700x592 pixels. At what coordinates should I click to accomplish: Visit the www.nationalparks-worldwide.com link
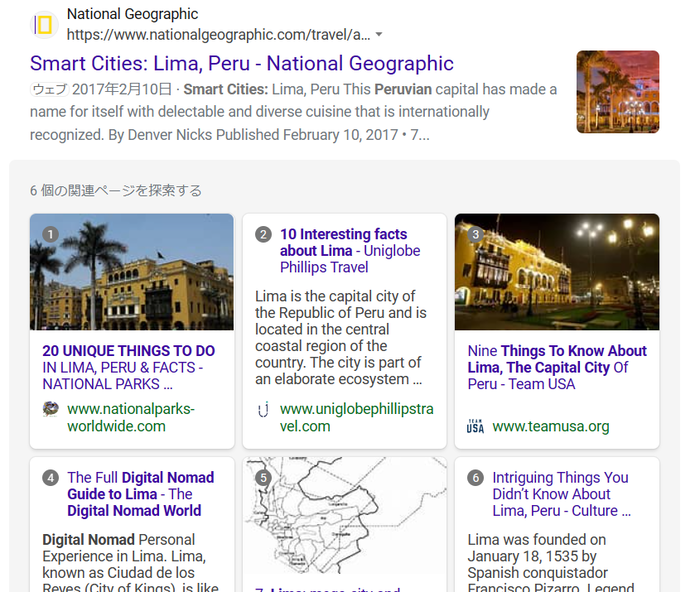pyautogui.click(x=131, y=417)
